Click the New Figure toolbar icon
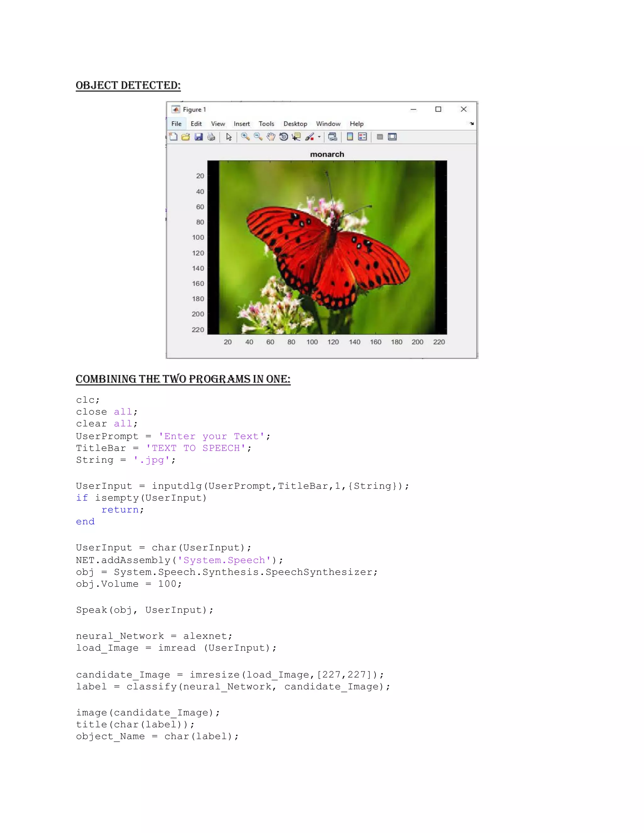 pos(173,137)
